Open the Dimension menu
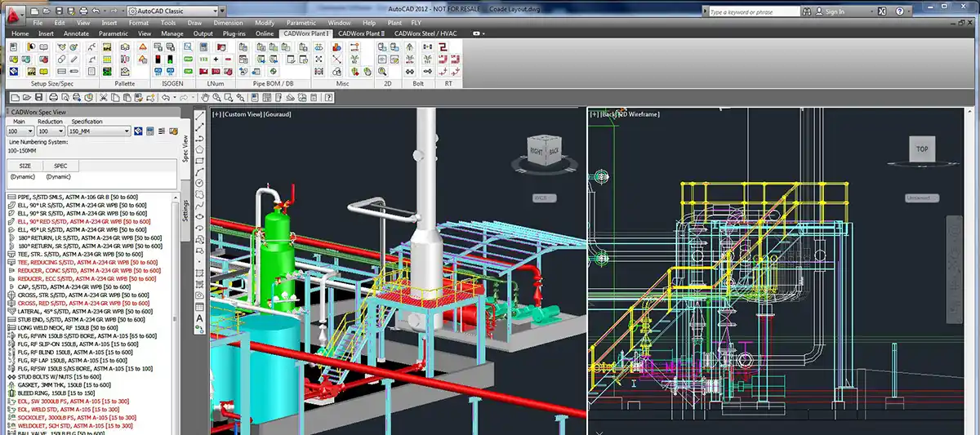980x435 pixels. pos(228,23)
